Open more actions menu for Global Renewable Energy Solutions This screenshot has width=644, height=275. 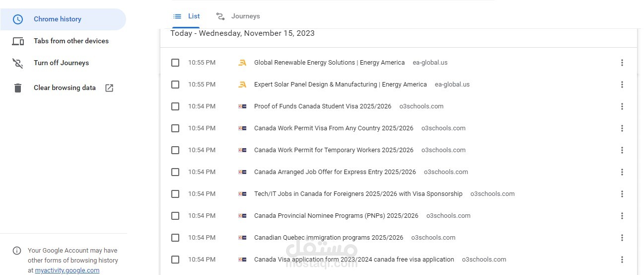point(622,63)
